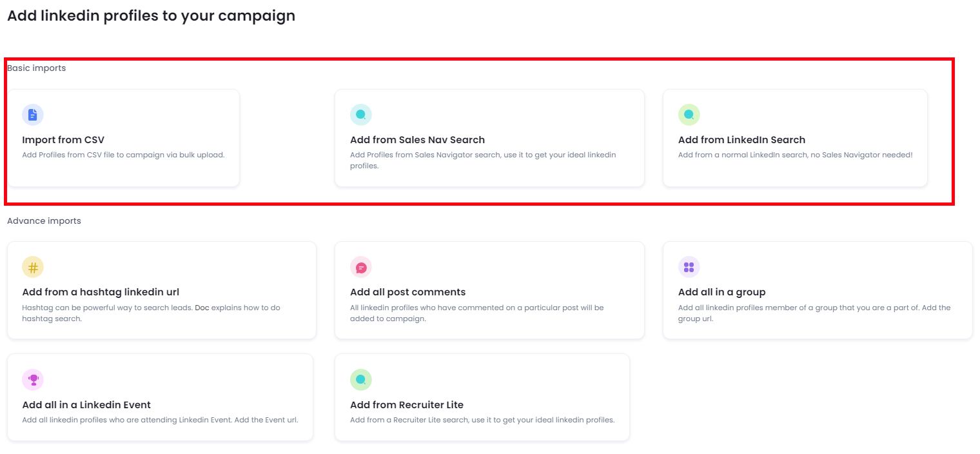Select the comment bubble icon on Add all post comments
The image size is (980, 454).
click(x=360, y=266)
